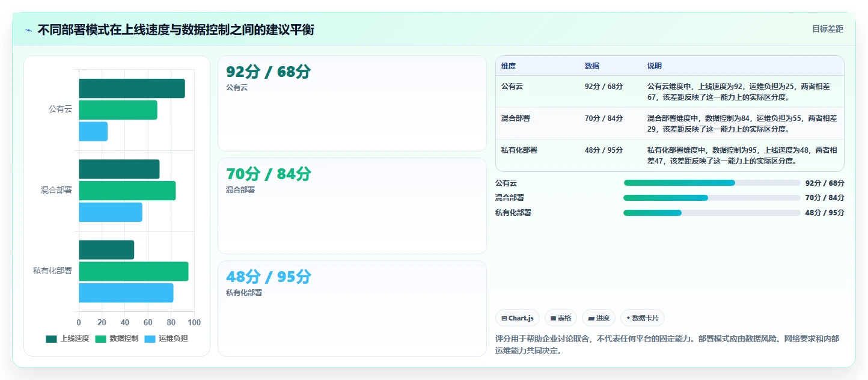Screen dimensions: 868x380
Task: Toggle the 上线速度 legend entry
Action: (68, 339)
